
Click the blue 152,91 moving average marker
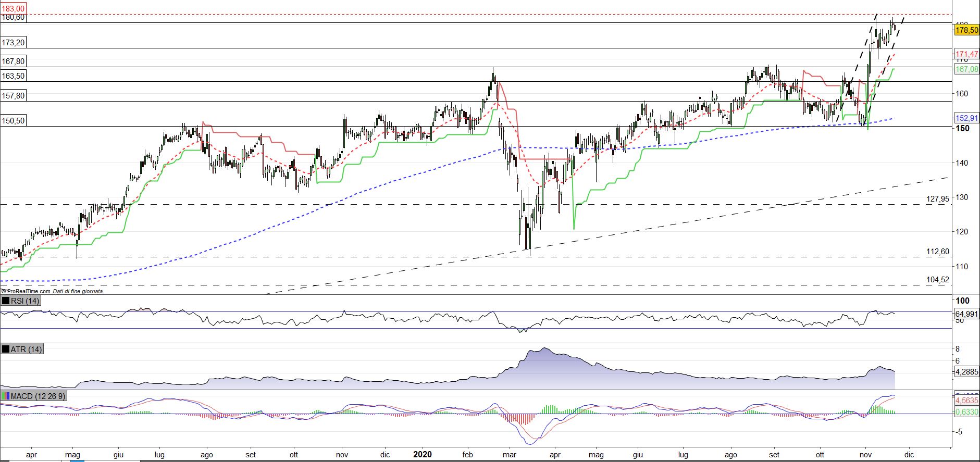[x=966, y=118]
